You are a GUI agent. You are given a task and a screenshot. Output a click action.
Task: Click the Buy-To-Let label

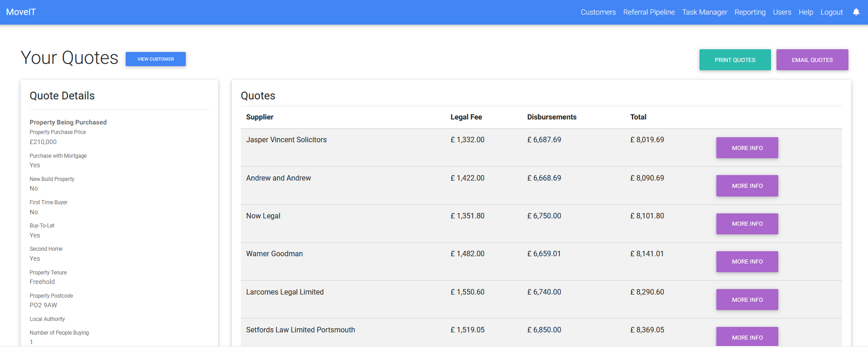42,226
